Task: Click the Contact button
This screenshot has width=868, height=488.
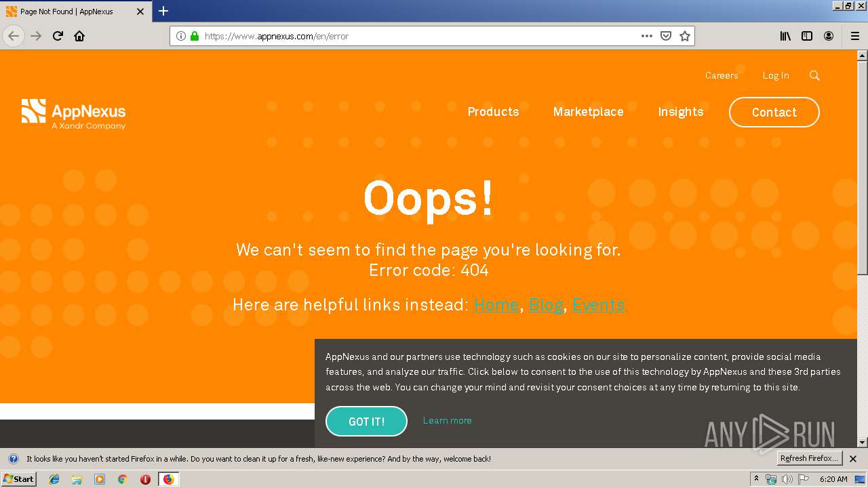Action: [x=774, y=113]
